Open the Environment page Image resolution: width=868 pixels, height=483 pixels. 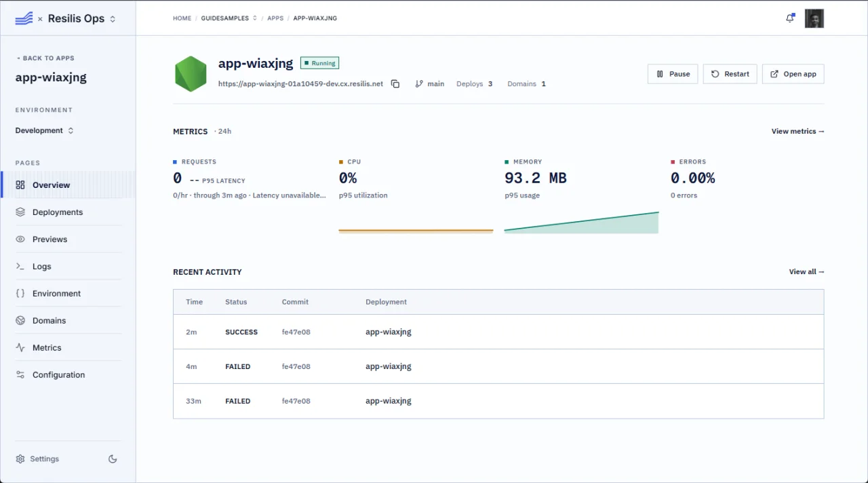point(68,293)
